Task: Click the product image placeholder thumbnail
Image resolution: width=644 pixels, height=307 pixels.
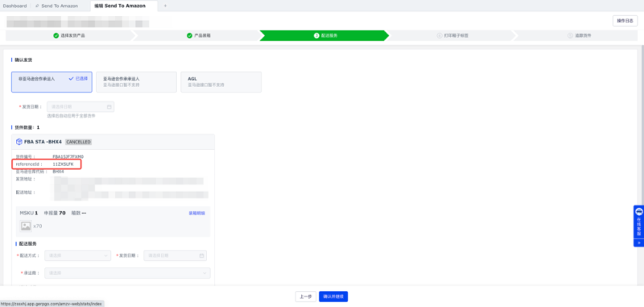Action: click(26, 226)
